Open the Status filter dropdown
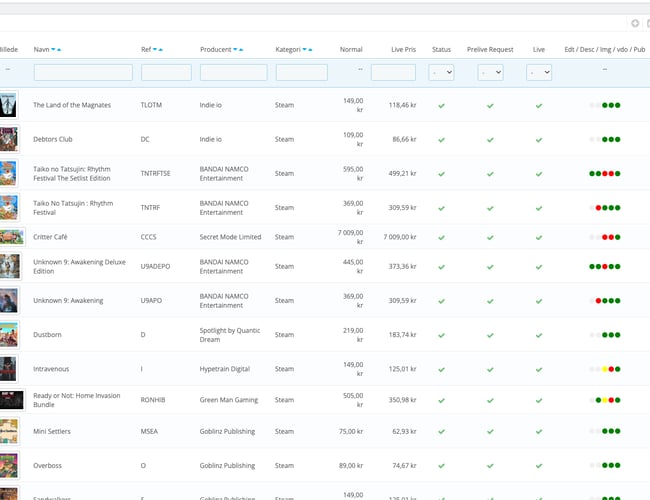Viewport: 650px width, 500px height. 441,72
